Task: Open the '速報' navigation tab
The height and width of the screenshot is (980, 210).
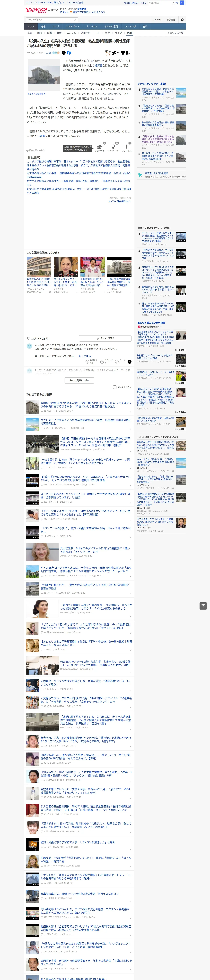Action: click(43, 27)
